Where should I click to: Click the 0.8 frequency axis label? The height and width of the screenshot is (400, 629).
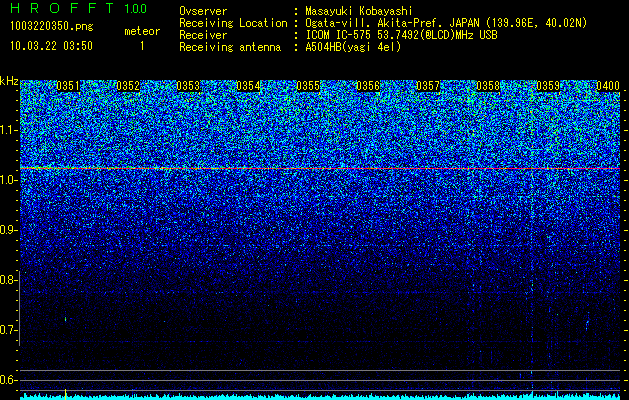point(7,280)
